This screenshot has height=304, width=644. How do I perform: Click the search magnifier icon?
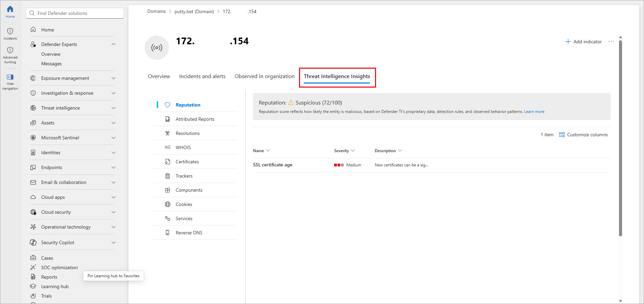click(x=32, y=13)
